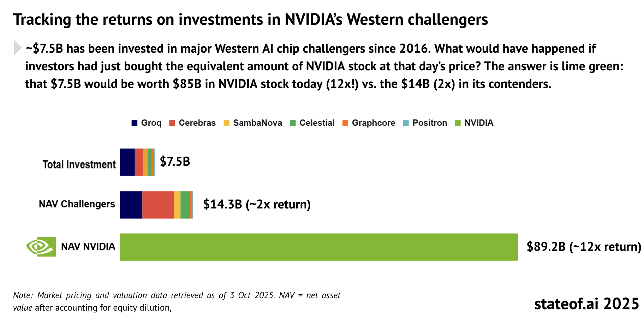Click the Total Investment axis label

79,165
